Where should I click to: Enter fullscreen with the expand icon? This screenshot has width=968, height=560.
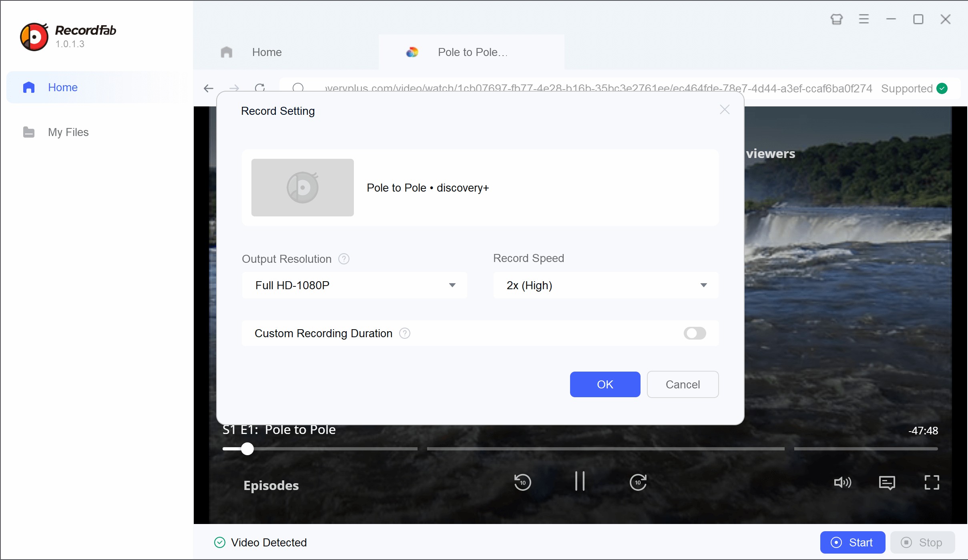click(932, 482)
